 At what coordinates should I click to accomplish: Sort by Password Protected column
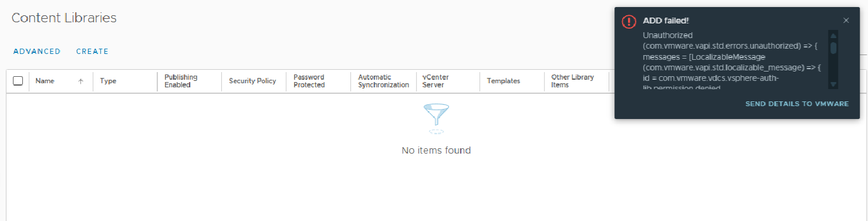[x=309, y=81]
